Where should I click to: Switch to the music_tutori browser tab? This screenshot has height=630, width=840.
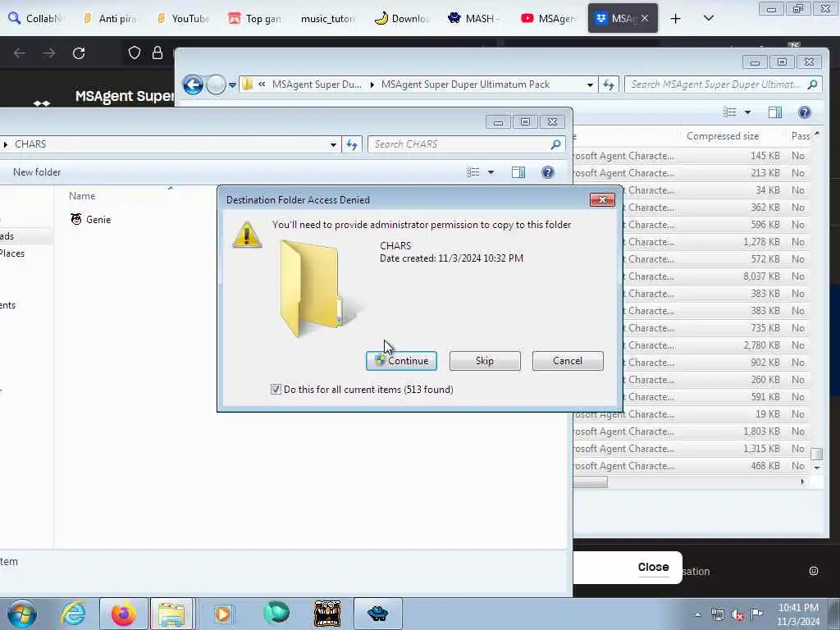pyautogui.click(x=327, y=18)
